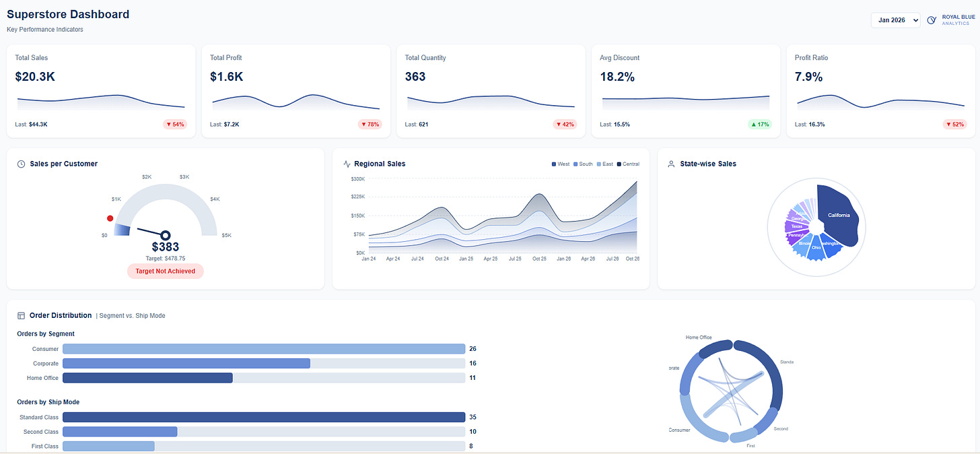Image resolution: width=980 pixels, height=454 pixels.
Task: Click the Total Quantity value 363
Action: coord(415,77)
